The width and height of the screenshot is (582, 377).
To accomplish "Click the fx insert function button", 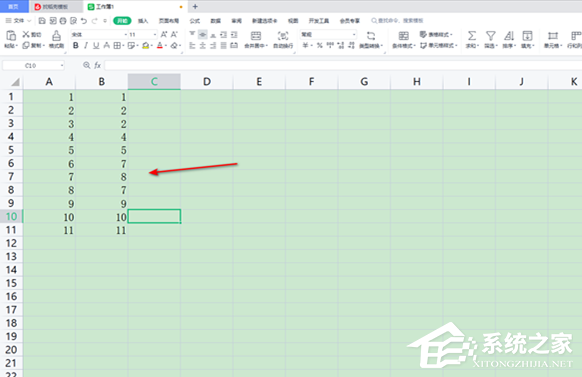I will [98, 66].
